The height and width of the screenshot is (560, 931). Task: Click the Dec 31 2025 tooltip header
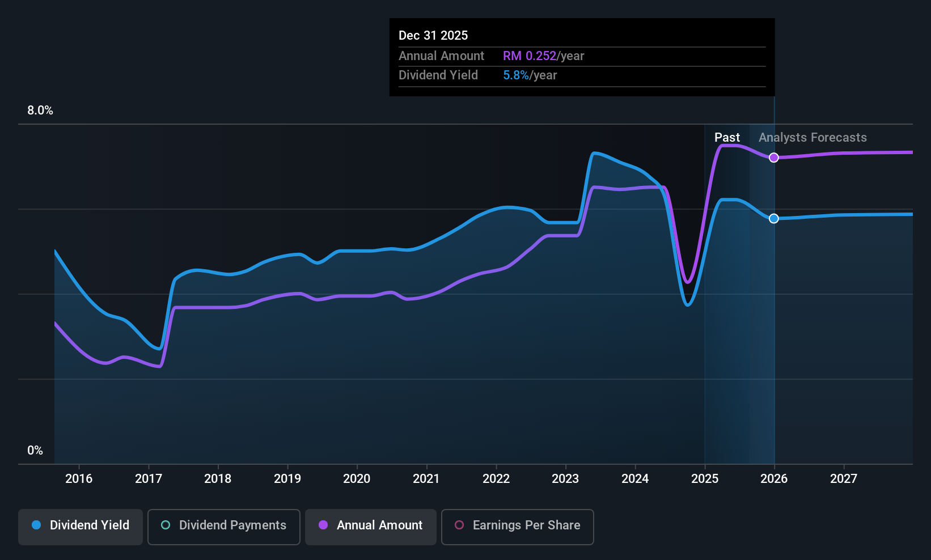coord(433,35)
